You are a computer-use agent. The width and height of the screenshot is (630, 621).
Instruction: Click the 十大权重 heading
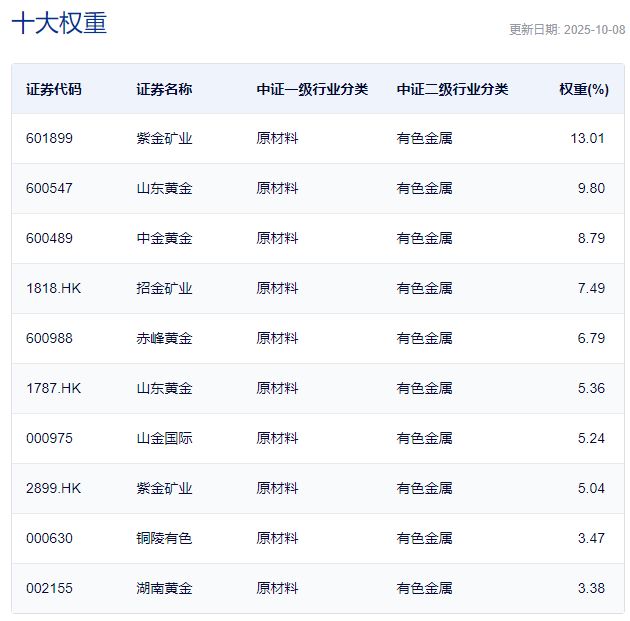pyautogui.click(x=59, y=23)
